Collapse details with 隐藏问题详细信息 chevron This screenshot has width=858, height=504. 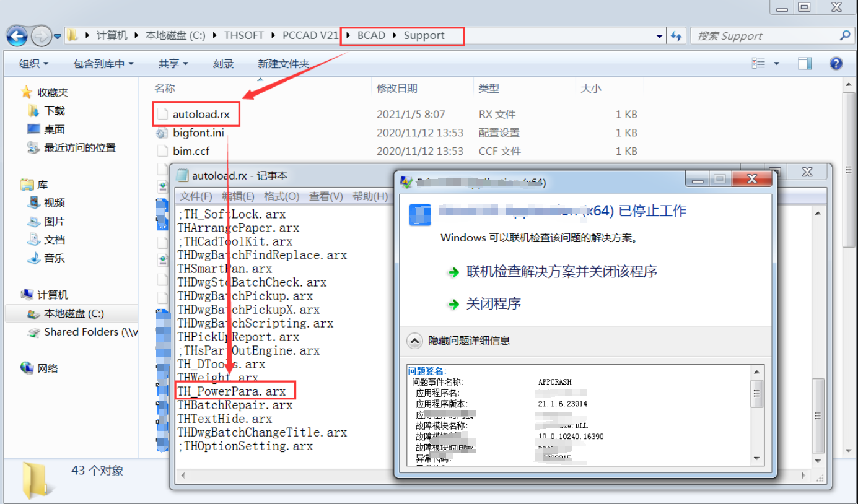(414, 341)
